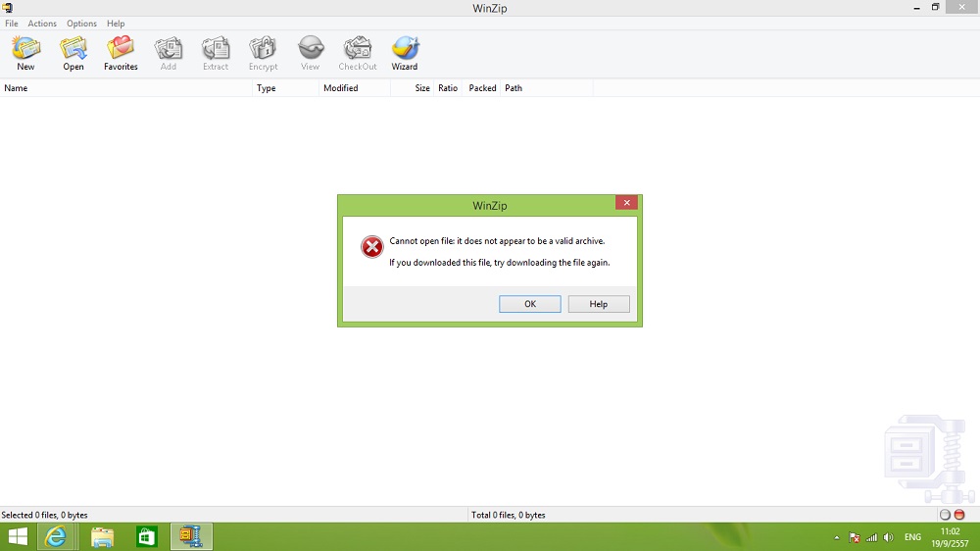Open the volume speaker tray icon
Image resolution: width=980 pixels, height=551 pixels.
[x=888, y=537]
